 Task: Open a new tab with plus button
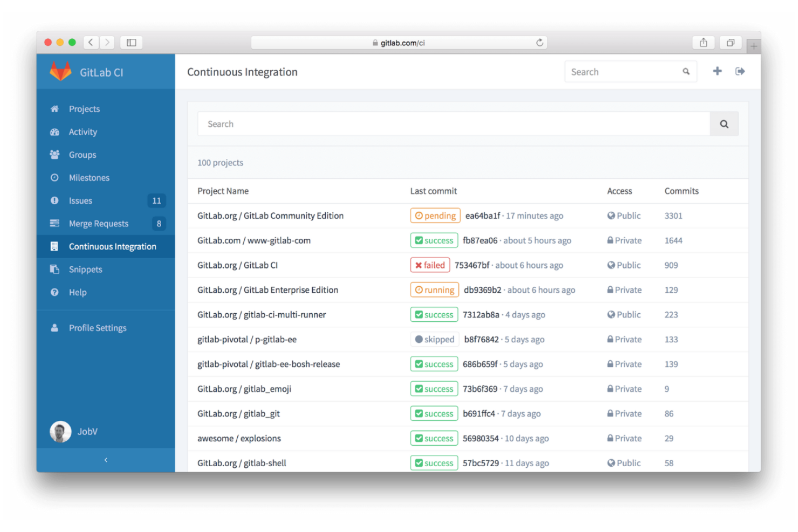(754, 46)
